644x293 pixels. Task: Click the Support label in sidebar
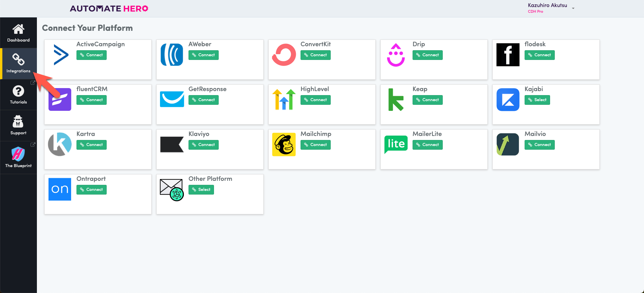pyautogui.click(x=18, y=133)
